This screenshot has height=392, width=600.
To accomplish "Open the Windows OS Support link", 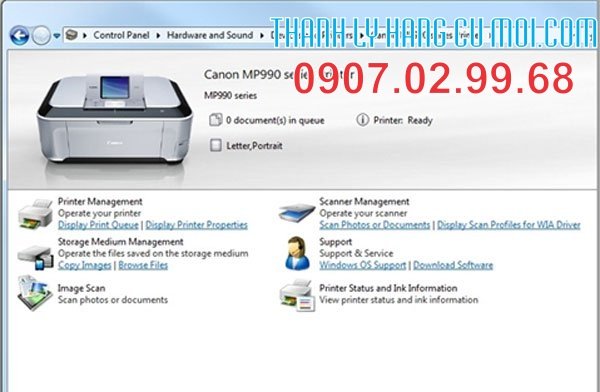I will 362,265.
